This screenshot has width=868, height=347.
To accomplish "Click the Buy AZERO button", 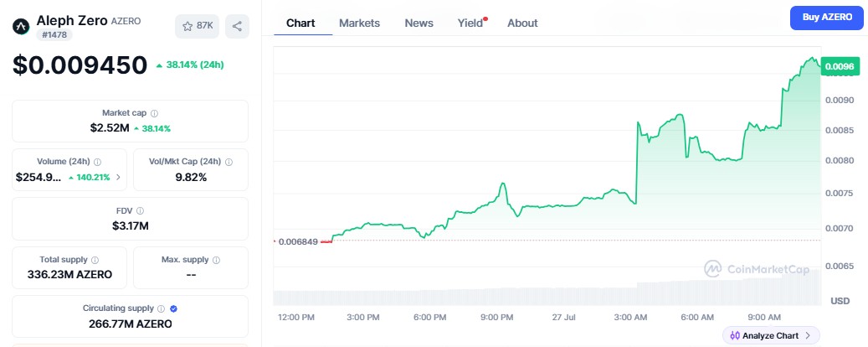I will coord(826,18).
